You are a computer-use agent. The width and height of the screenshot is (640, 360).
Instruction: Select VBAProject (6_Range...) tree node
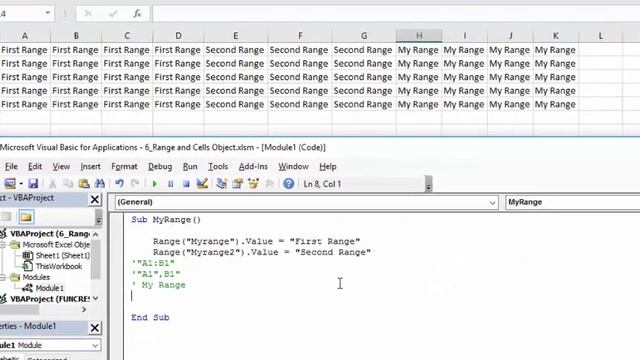(x=49, y=233)
